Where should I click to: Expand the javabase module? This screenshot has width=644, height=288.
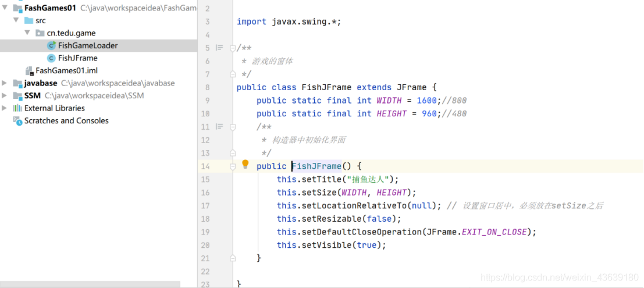[x=5, y=83]
